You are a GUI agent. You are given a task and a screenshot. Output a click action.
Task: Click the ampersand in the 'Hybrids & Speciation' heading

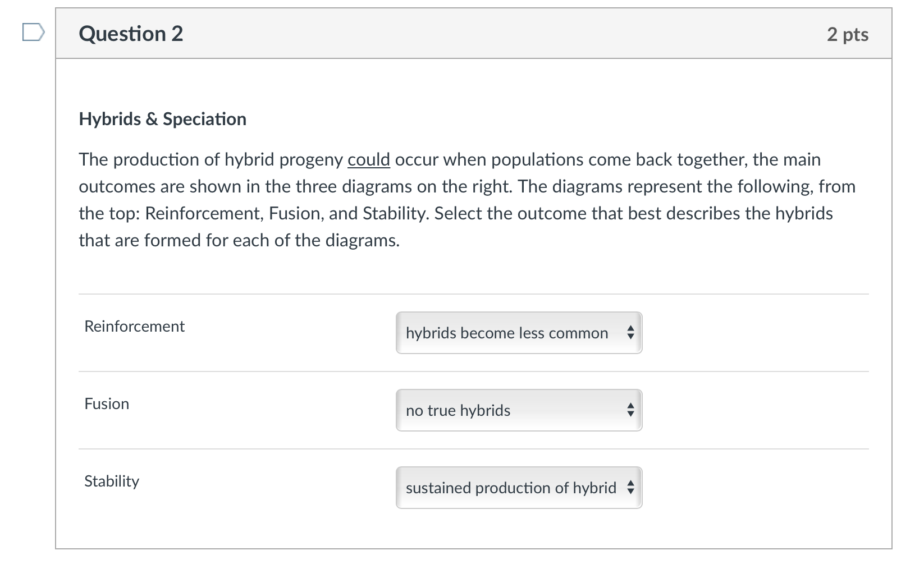coord(152,119)
